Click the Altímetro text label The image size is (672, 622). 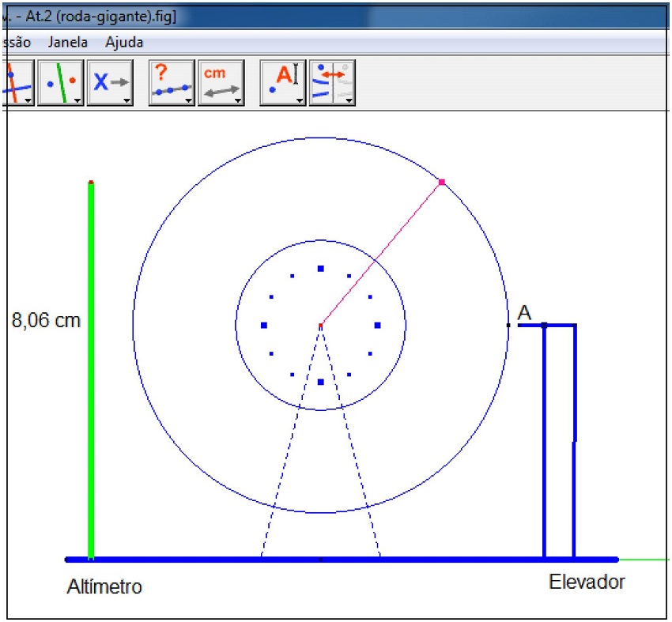click(x=104, y=587)
